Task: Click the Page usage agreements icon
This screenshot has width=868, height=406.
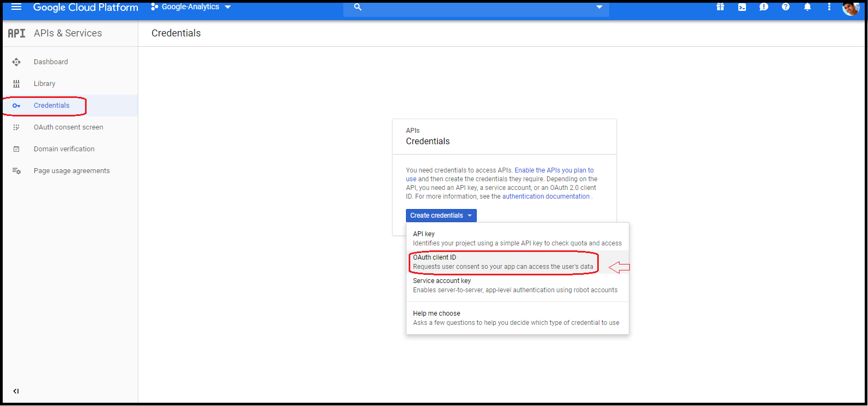Action: tap(16, 171)
